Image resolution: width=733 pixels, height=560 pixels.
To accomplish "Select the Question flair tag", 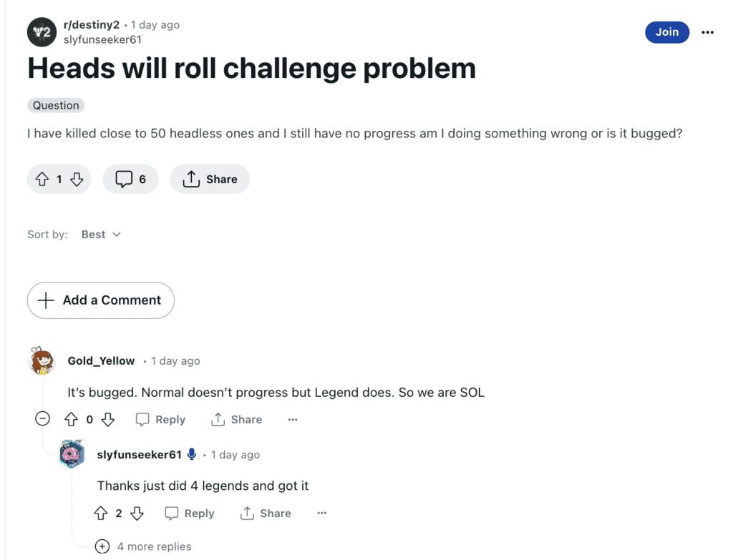I will pyautogui.click(x=56, y=106).
